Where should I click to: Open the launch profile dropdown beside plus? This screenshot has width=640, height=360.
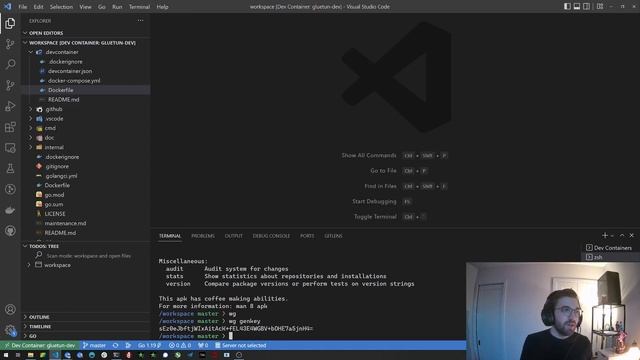click(612, 236)
